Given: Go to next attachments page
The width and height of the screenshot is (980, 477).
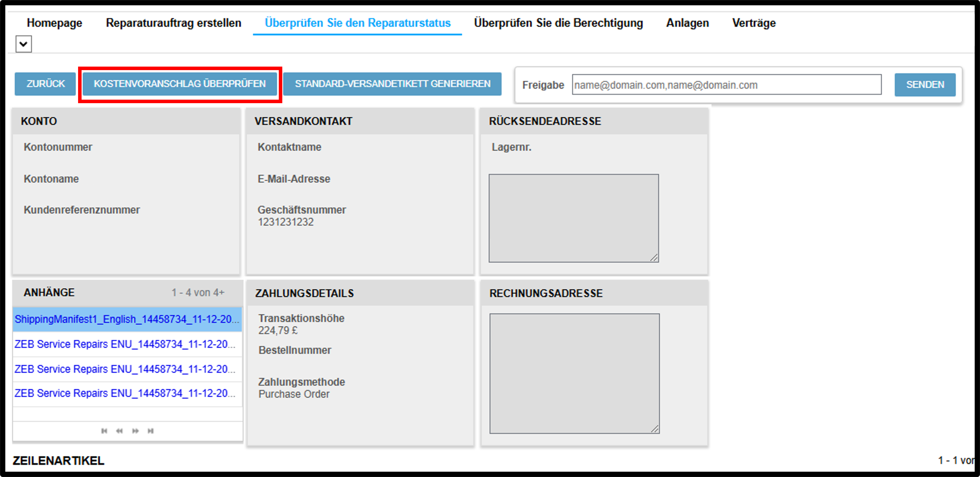Looking at the screenshot, I should pos(135,431).
